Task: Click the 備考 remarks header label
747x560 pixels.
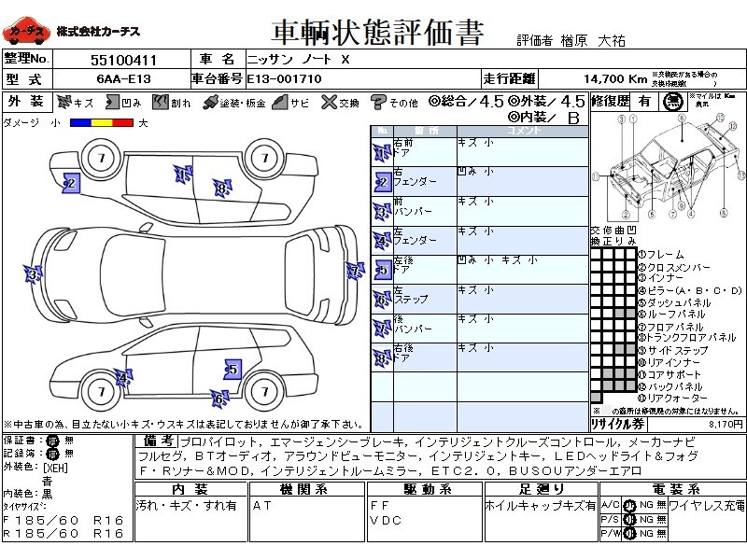Action: point(156,441)
